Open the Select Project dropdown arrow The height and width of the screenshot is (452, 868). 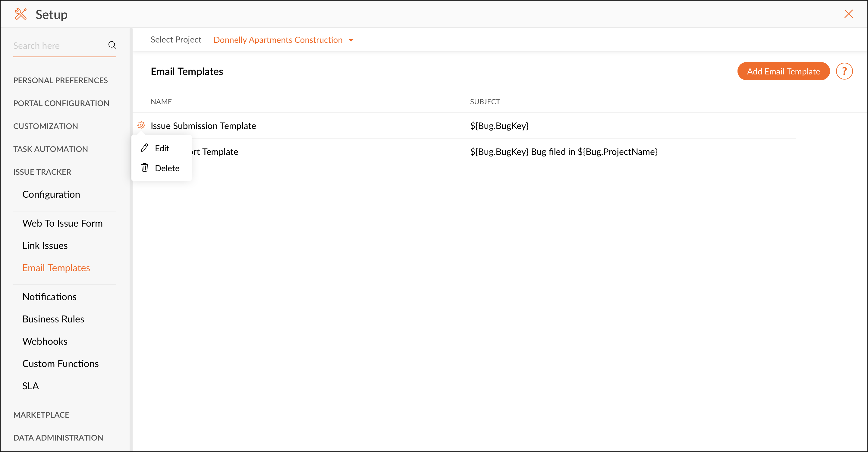pyautogui.click(x=351, y=40)
